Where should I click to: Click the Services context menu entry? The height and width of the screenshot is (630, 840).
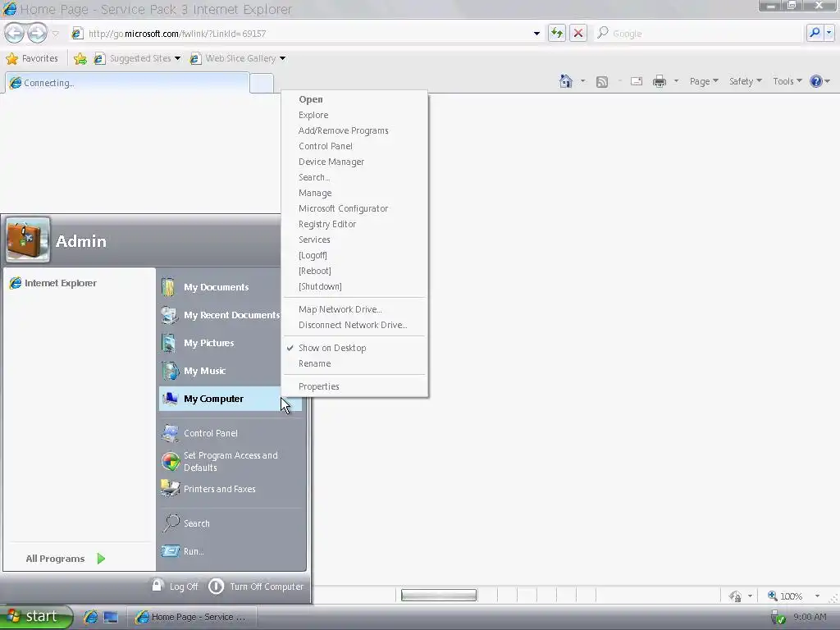pos(354,240)
